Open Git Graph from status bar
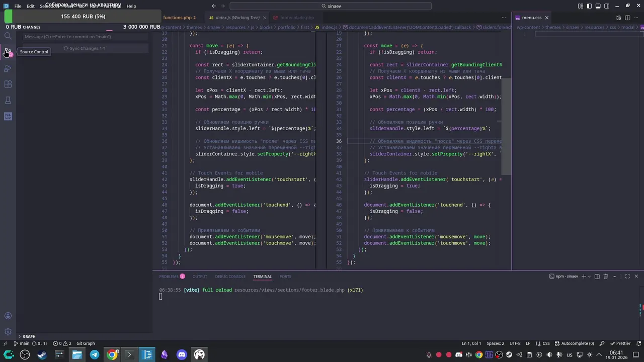This screenshot has height=362, width=644. 86,343
